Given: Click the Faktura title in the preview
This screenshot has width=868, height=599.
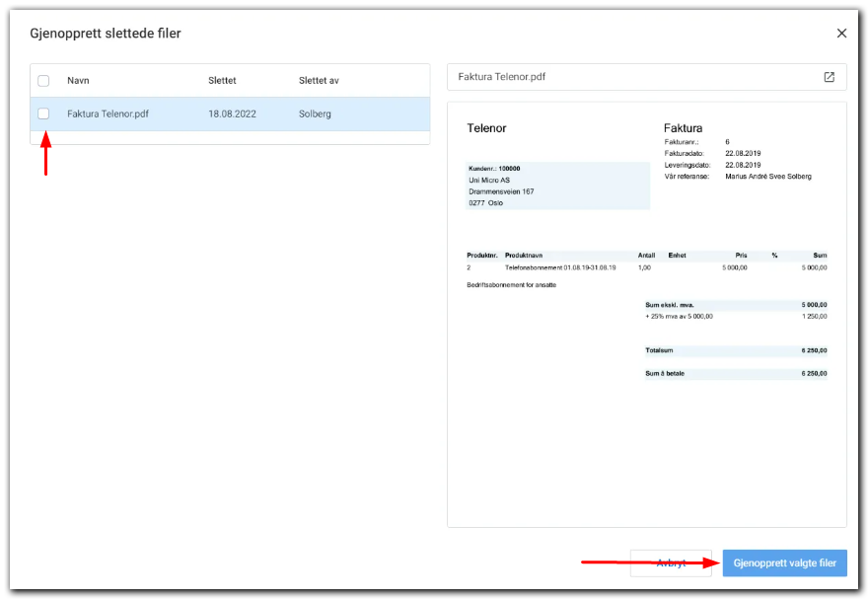Looking at the screenshot, I should [683, 128].
